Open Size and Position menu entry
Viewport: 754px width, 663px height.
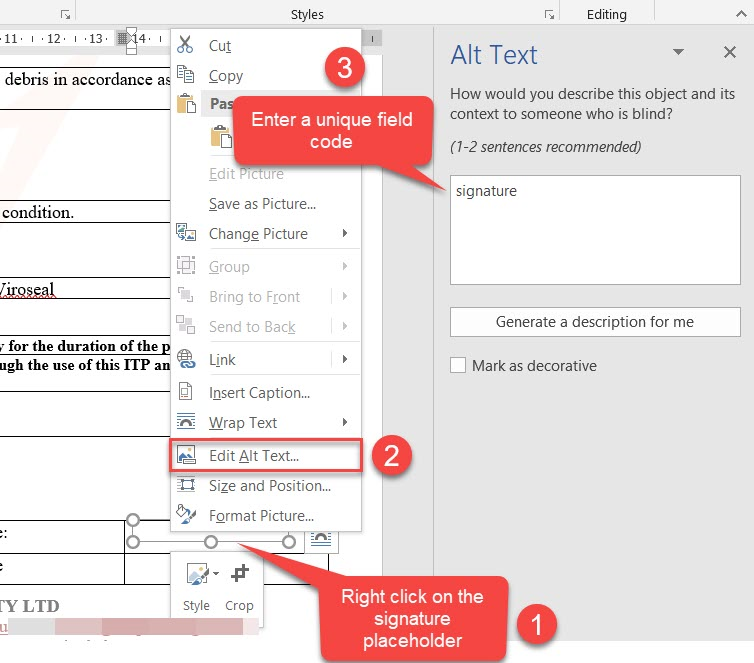(269, 485)
